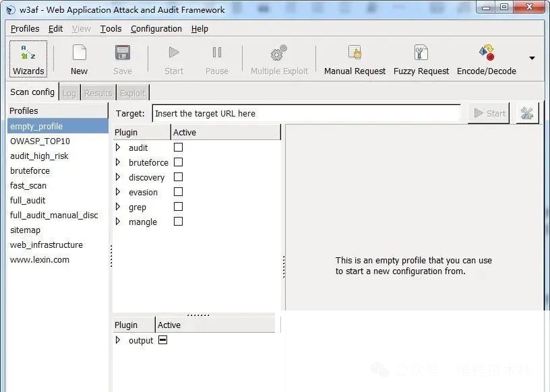Switch to the Scan config tab
The width and height of the screenshot is (550, 392).
32,92
